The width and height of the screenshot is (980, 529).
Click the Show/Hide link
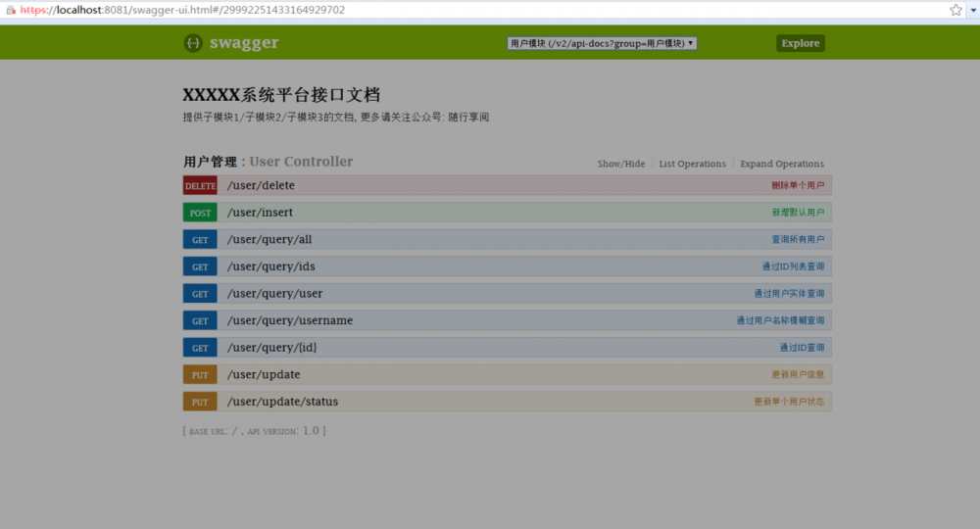(x=620, y=164)
